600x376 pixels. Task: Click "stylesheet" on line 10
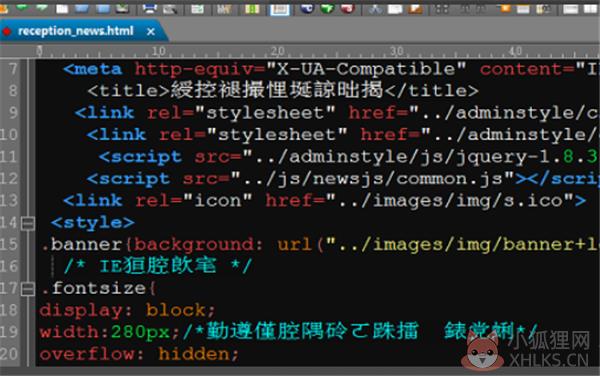tap(277, 135)
